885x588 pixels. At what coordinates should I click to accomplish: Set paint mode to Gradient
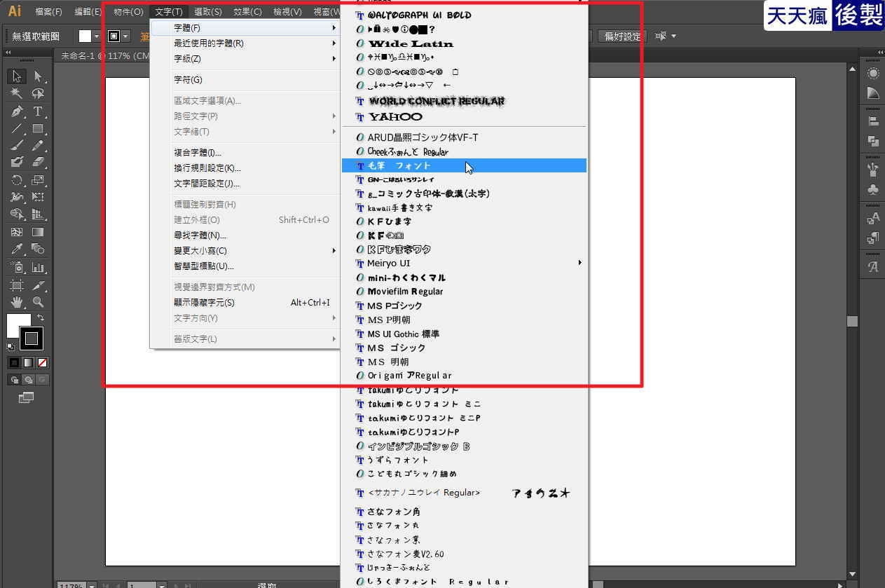click(28, 362)
